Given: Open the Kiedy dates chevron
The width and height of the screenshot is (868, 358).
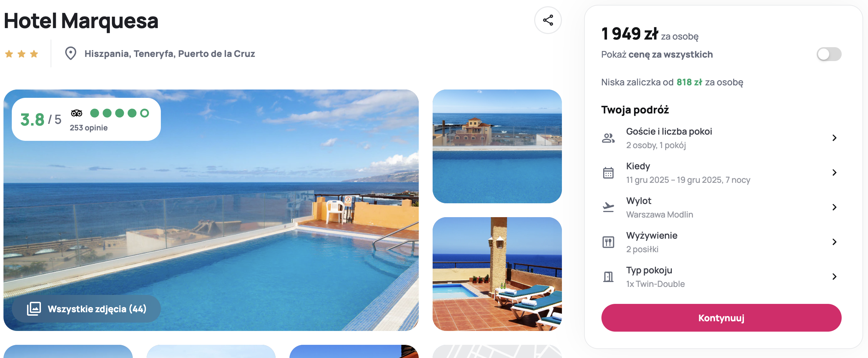Looking at the screenshot, I should click(x=834, y=173).
